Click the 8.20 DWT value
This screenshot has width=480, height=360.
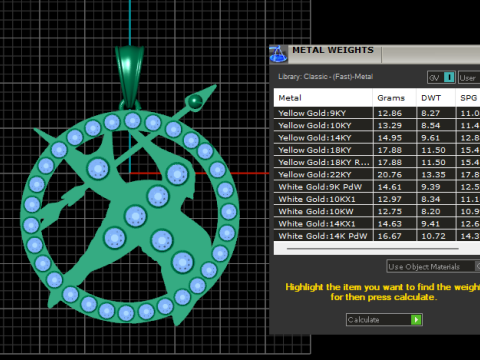click(430, 211)
